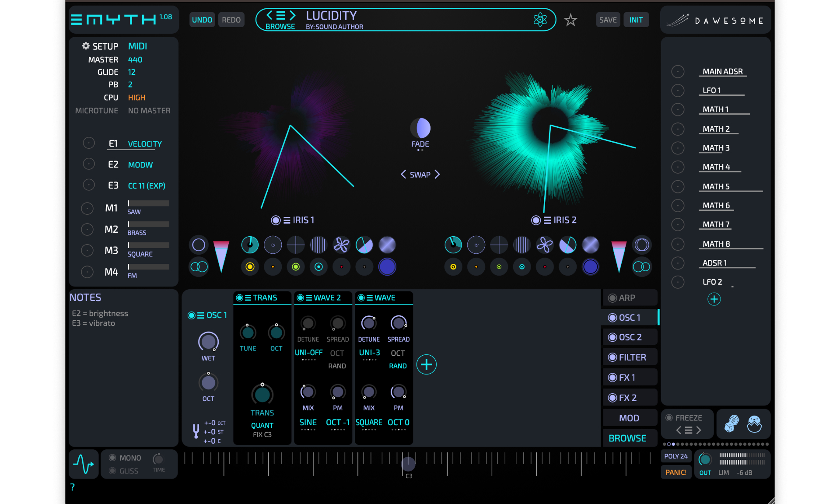Image resolution: width=840 pixels, height=504 pixels.
Task: Click the hatching egg icon next to the dice
Action: tap(754, 423)
